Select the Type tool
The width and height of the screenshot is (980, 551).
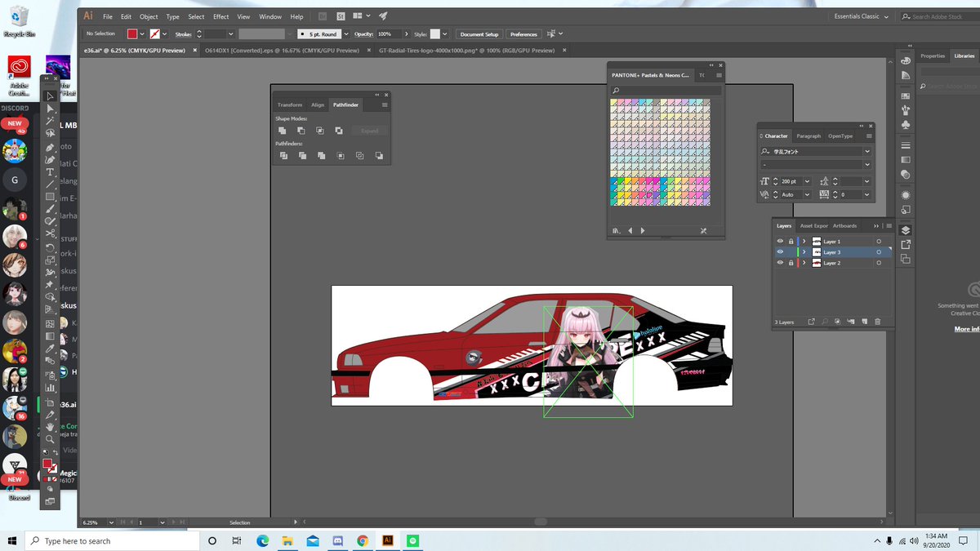tap(51, 172)
